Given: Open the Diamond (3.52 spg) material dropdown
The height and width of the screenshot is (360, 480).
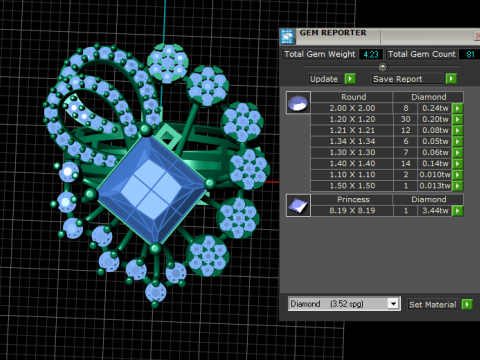Looking at the screenshot, I should coord(393,304).
